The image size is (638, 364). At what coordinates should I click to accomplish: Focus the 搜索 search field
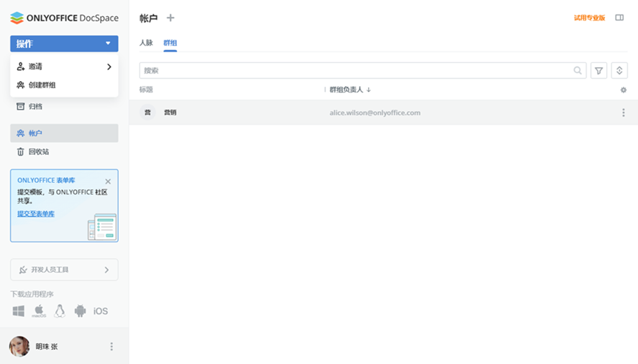(363, 70)
